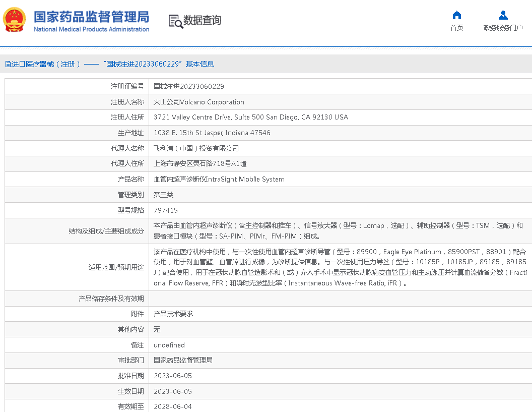The image size is (532, 412).
Task: Click 国家药品监督管理局 approval department value
Action: click(183, 361)
